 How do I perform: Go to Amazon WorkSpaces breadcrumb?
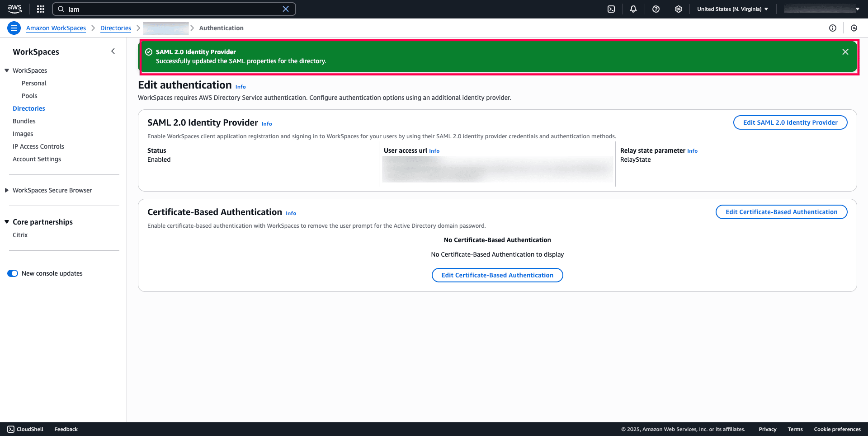coord(56,28)
